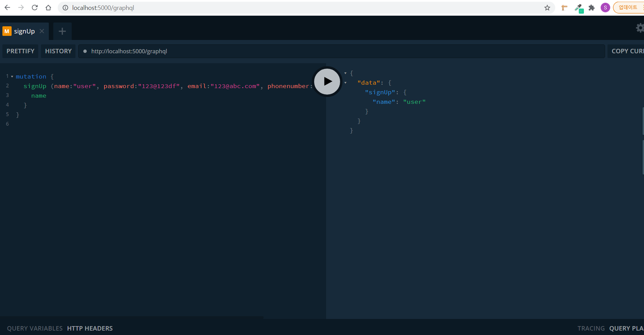The width and height of the screenshot is (644, 335).
Task: Click the site info icon in address bar
Action: pos(65,8)
